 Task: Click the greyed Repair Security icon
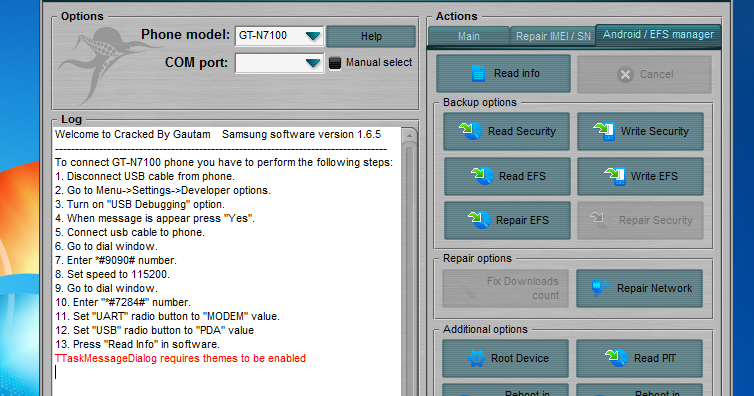coord(600,220)
